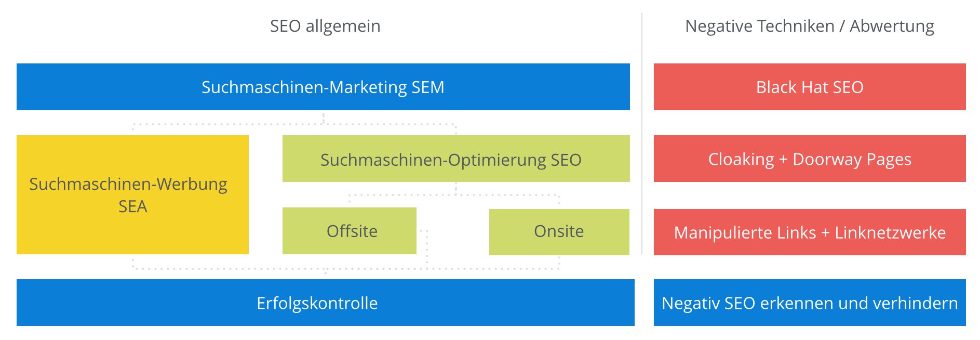Click the 'SEO allgemein' heading
This screenshot has width=980, height=340.
click(325, 26)
